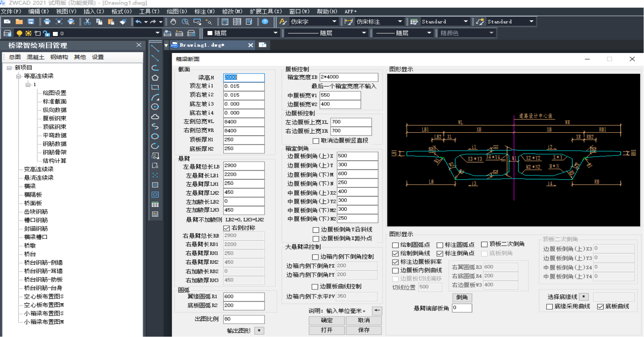644x337 pixels.
Task: Click the Pan hand icon
Action: pyautogui.click(x=173, y=22)
